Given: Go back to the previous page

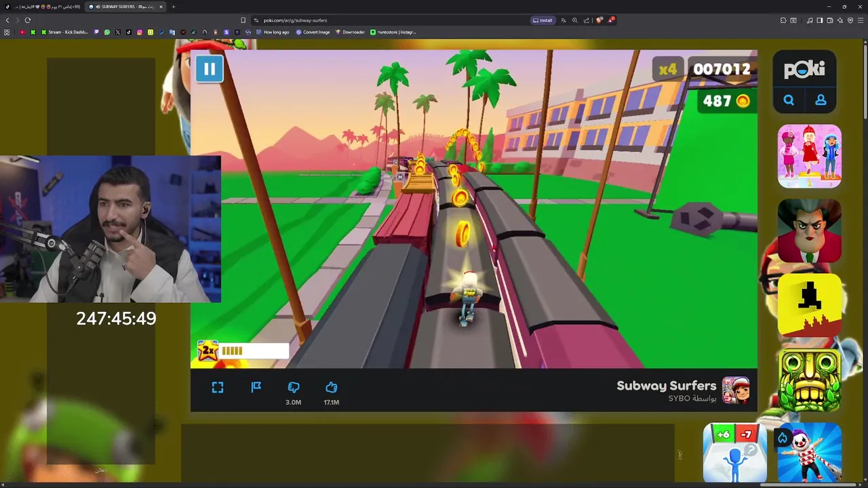Looking at the screenshot, I should pos(7,20).
